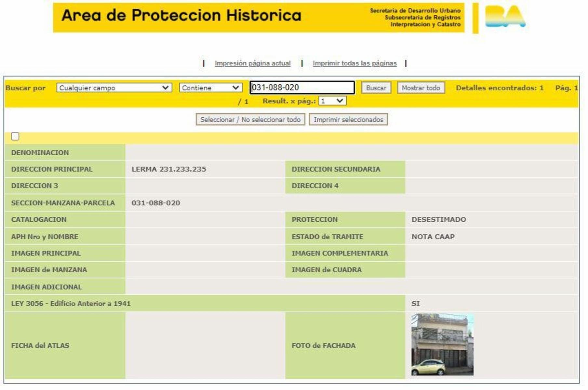
Task: Toggle the record selection checkbox
Action: click(x=15, y=136)
